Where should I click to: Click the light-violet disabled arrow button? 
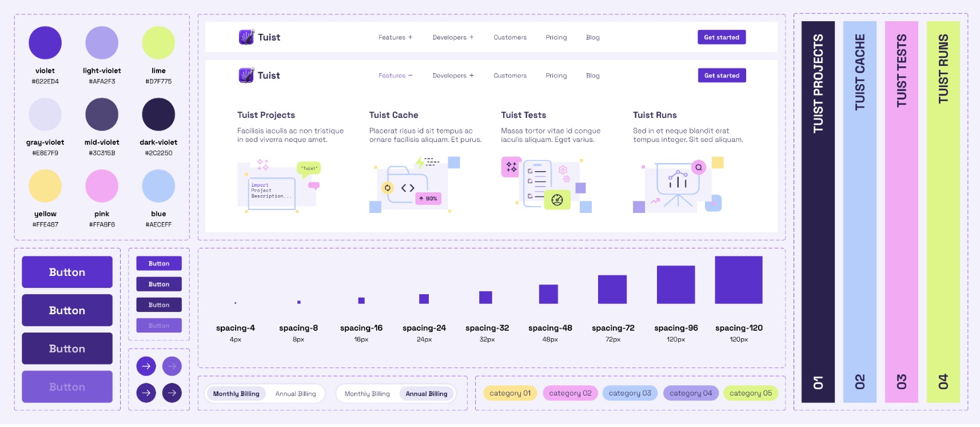tap(172, 366)
